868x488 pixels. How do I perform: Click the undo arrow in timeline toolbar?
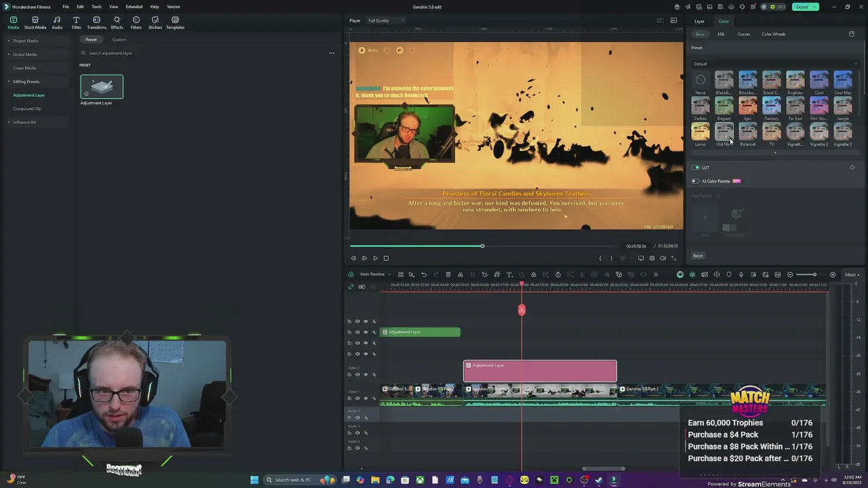pos(424,274)
